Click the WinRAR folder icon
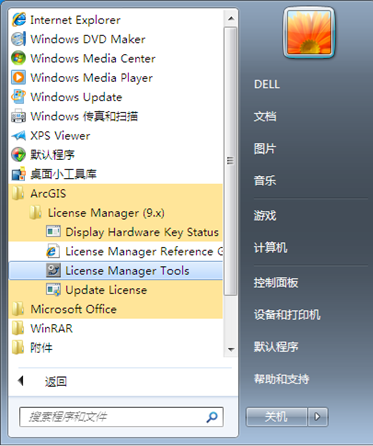 click(18, 328)
